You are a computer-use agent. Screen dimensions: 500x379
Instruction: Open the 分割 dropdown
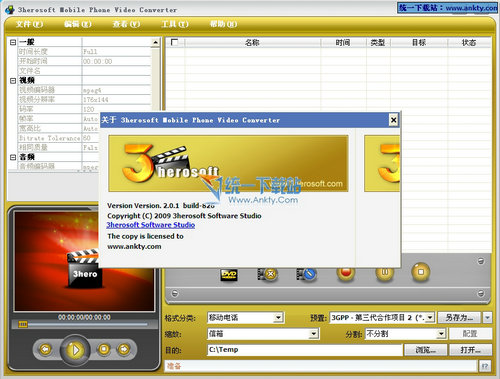[441, 334]
